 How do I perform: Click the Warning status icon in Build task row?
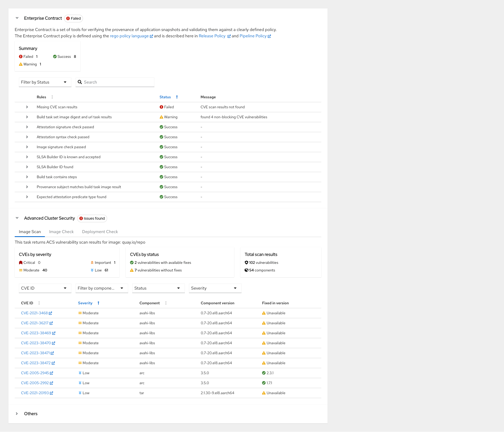pos(161,117)
